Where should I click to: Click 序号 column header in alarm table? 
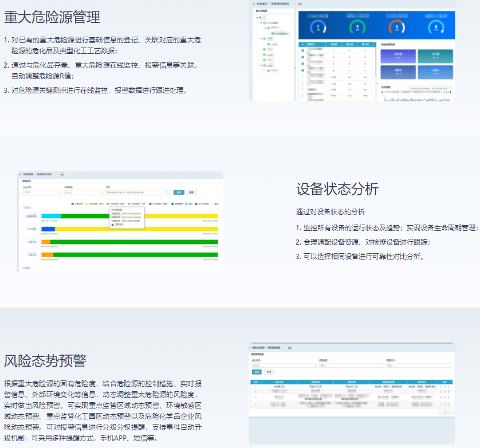[x=256, y=382]
